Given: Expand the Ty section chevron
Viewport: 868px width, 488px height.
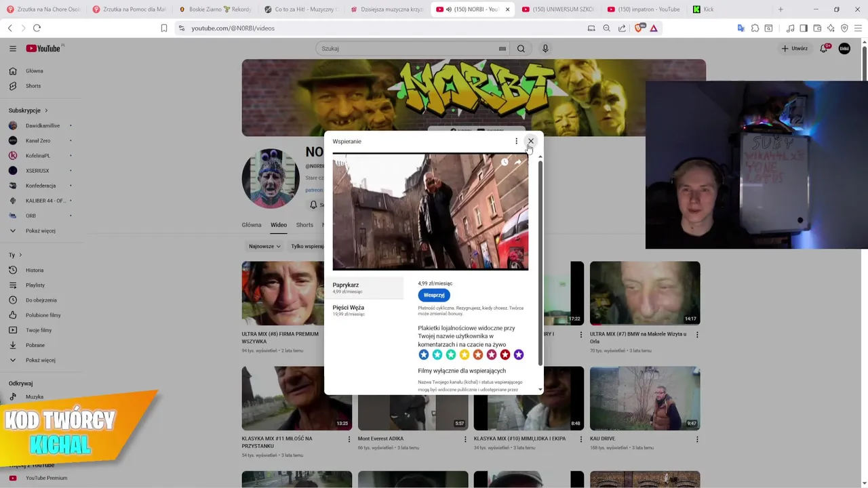Looking at the screenshot, I should 20,255.
